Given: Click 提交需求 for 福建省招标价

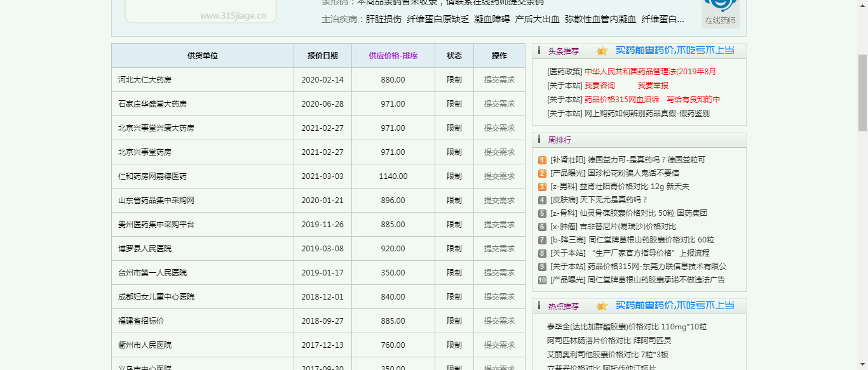Looking at the screenshot, I should [499, 321].
